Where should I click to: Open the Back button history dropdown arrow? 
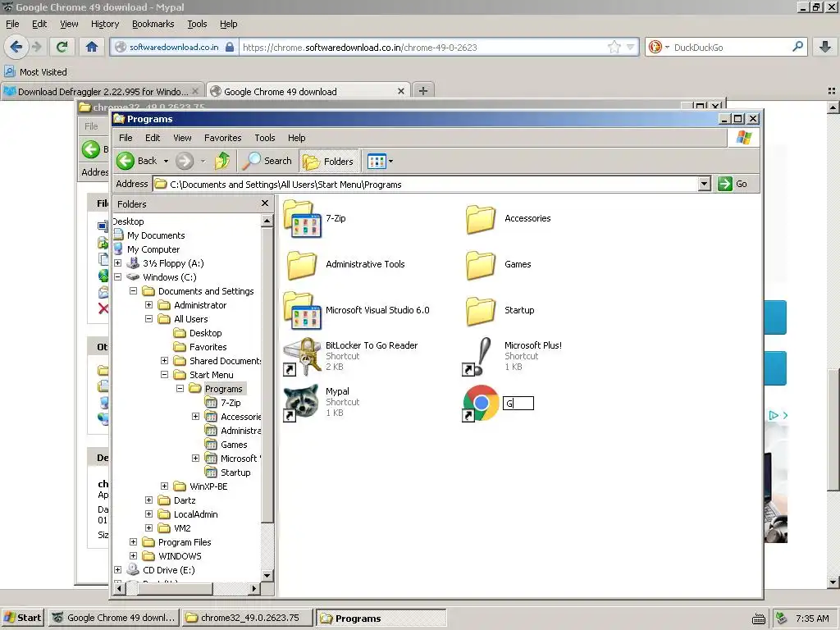pos(166,162)
